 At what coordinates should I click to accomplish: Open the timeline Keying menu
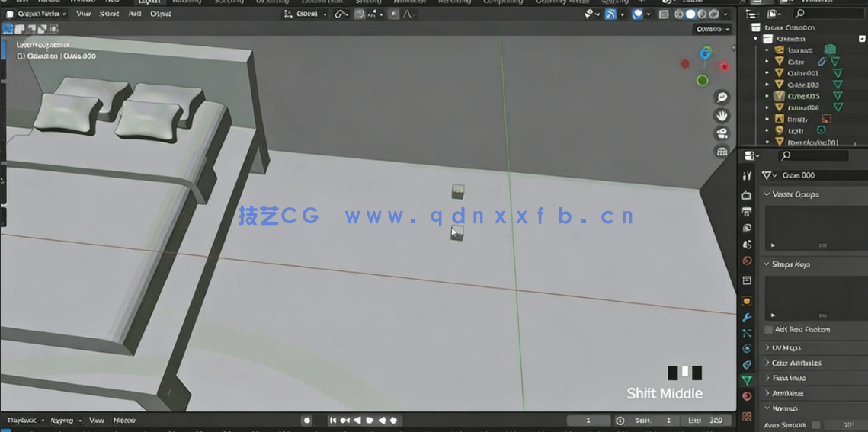[x=66, y=421]
